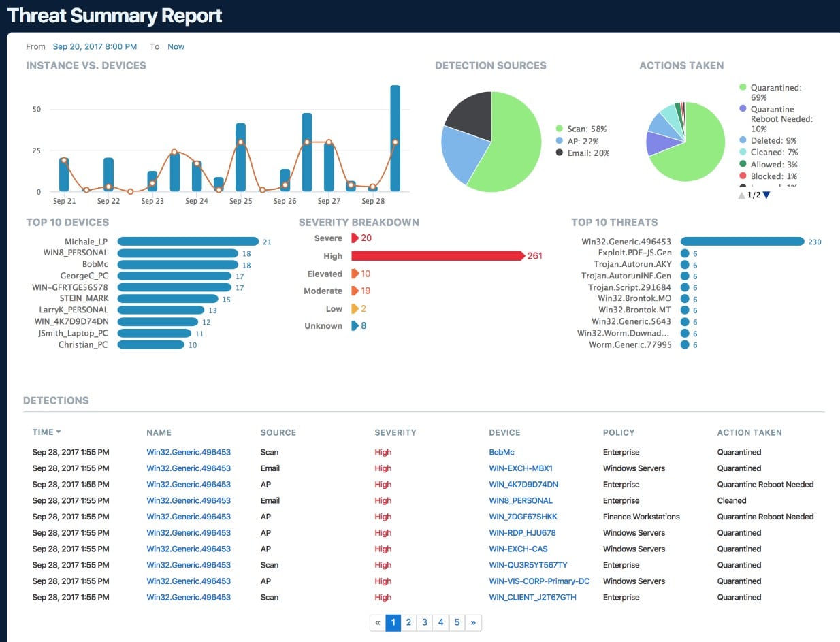Click the Scan 58% legend dot
The height and width of the screenshot is (642, 840).
[x=560, y=129]
